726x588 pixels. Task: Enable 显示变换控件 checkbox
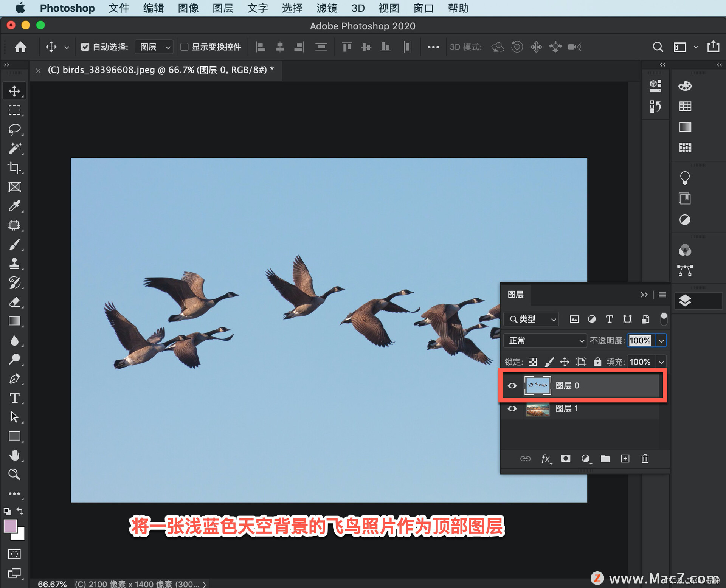pyautogui.click(x=185, y=47)
